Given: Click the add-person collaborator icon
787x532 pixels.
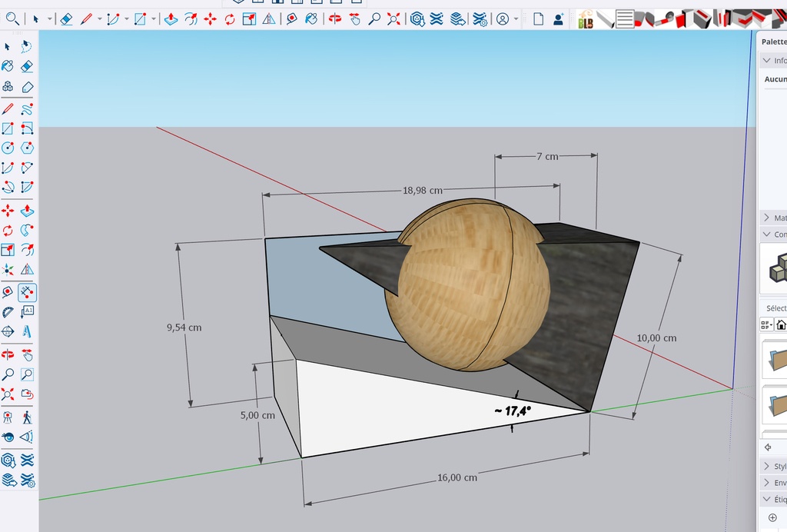Looking at the screenshot, I should [x=558, y=19].
